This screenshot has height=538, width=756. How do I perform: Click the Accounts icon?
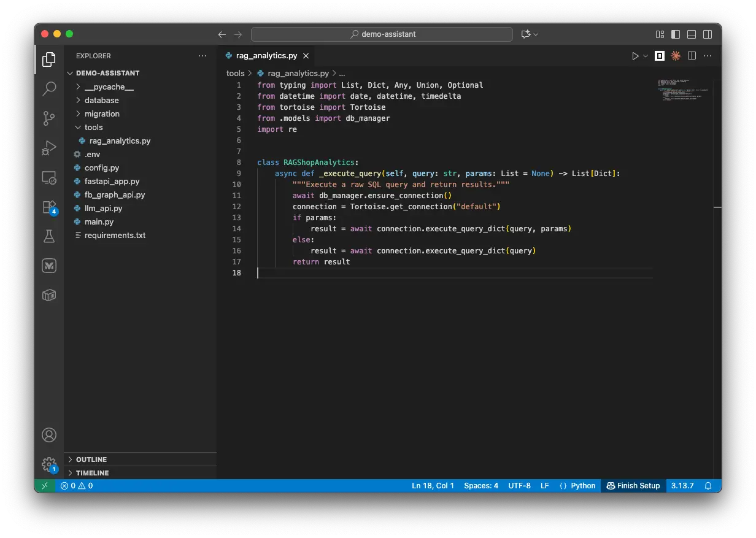click(49, 435)
